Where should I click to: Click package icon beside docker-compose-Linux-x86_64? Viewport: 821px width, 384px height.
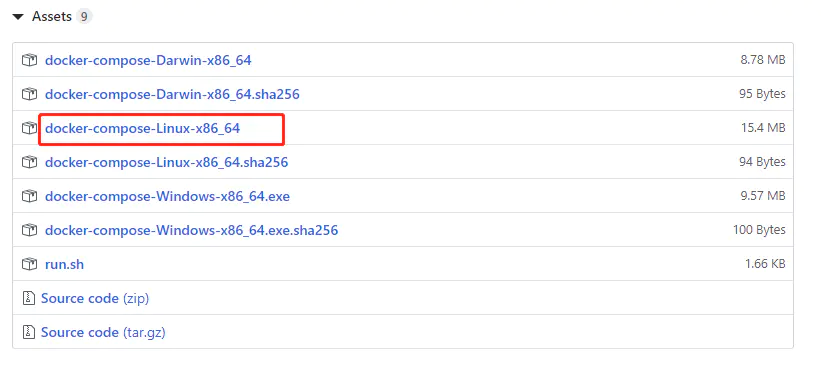click(x=29, y=128)
